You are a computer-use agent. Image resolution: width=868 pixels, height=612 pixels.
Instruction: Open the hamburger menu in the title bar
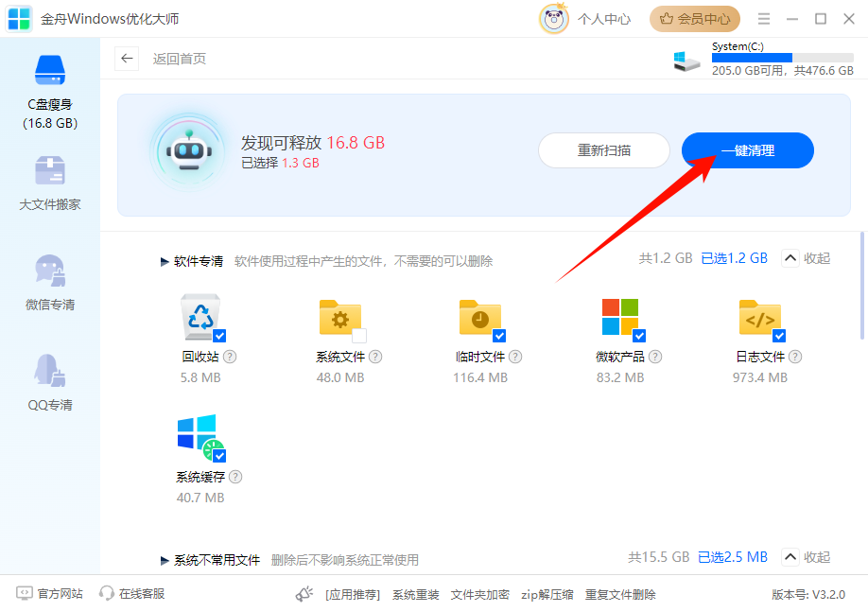(x=764, y=18)
